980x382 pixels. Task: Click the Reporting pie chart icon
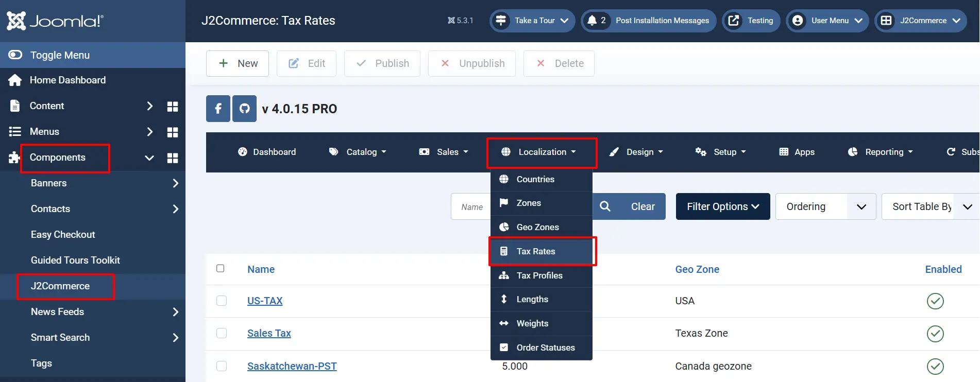853,152
